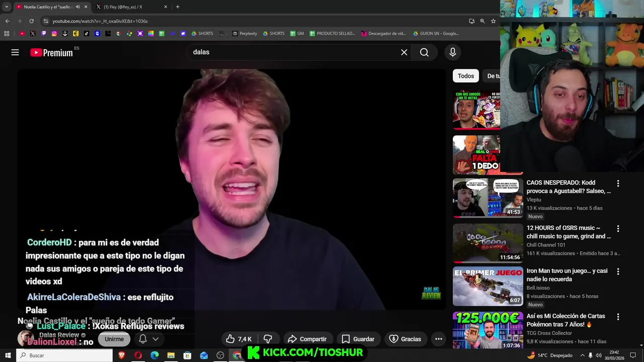Open Microsoft Edge from the taskbar
The height and width of the screenshot is (362, 644).
154,355
